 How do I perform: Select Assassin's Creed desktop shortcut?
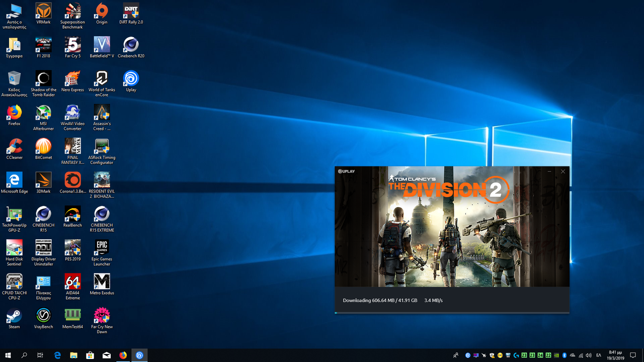102,118
